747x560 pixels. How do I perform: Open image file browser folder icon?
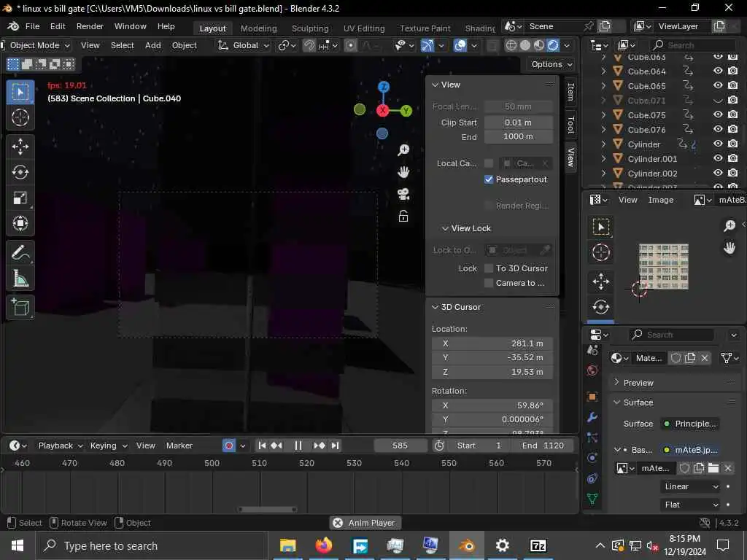coord(713,469)
